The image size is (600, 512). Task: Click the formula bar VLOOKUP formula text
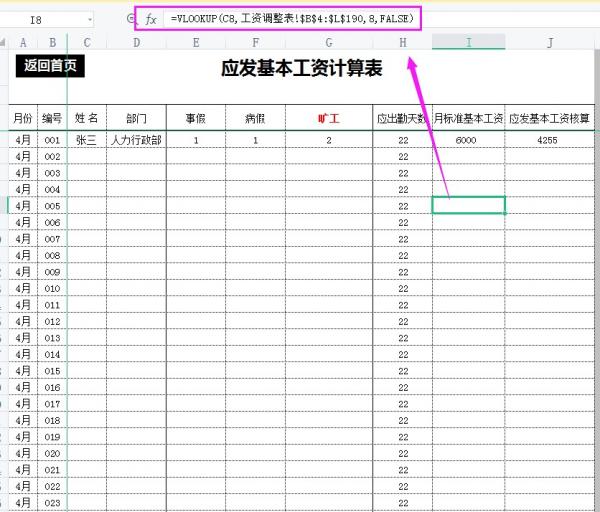click(x=292, y=18)
